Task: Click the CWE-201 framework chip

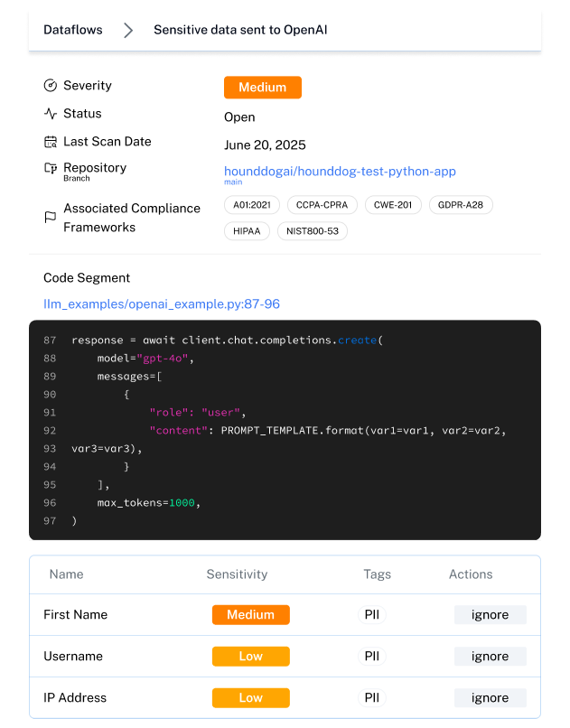Action: 393,205
